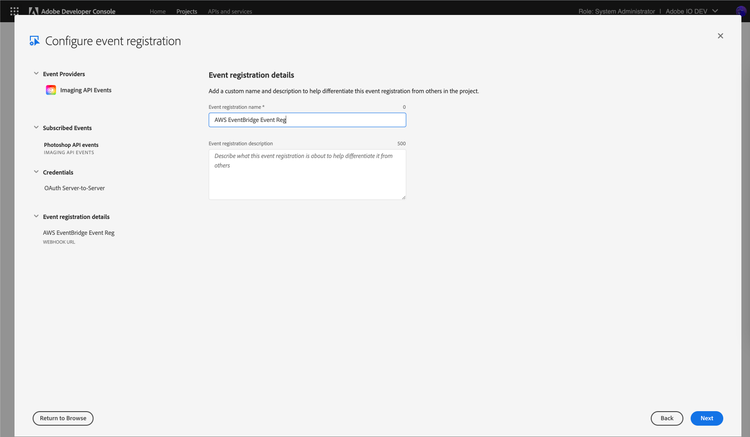Collapse the Credentials section
The height and width of the screenshot is (437, 750).
pos(36,172)
